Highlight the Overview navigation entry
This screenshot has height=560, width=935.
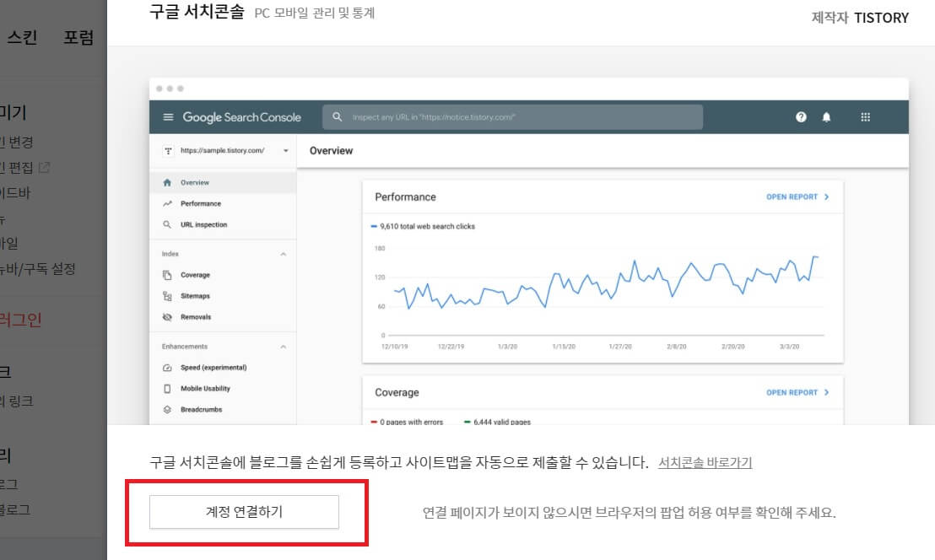[194, 182]
